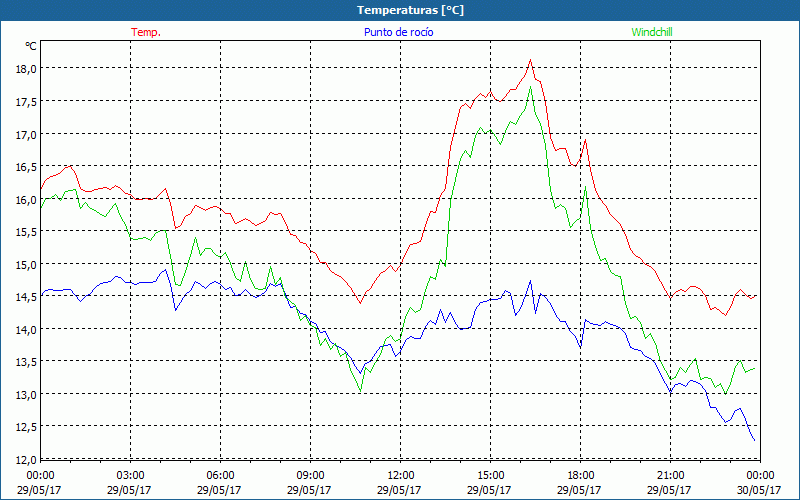Click the 18:00 time axis label
800x500 pixels.
[580, 476]
